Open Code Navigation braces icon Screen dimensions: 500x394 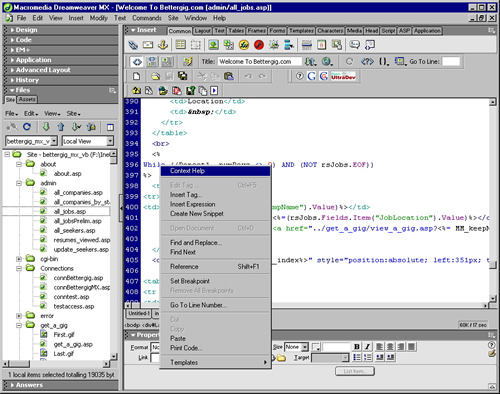(384, 62)
